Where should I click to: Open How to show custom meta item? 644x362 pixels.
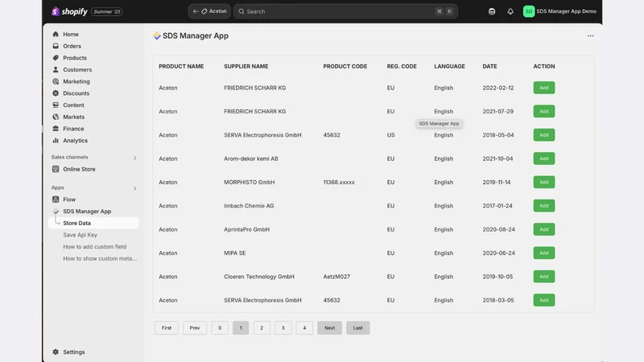(100, 258)
